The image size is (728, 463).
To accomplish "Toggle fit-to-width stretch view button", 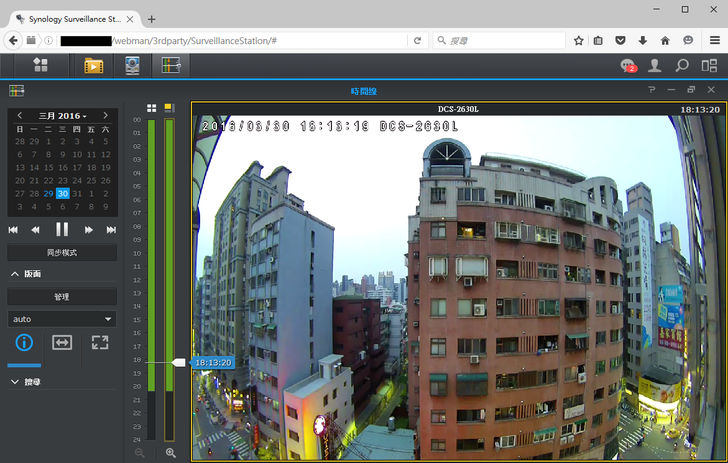I will click(62, 343).
